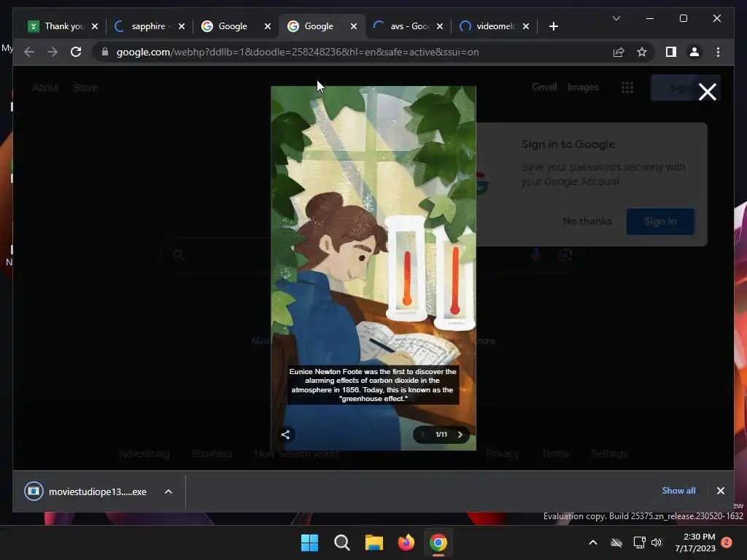Go back to previous page
This screenshot has width=747, height=560.
click(29, 52)
